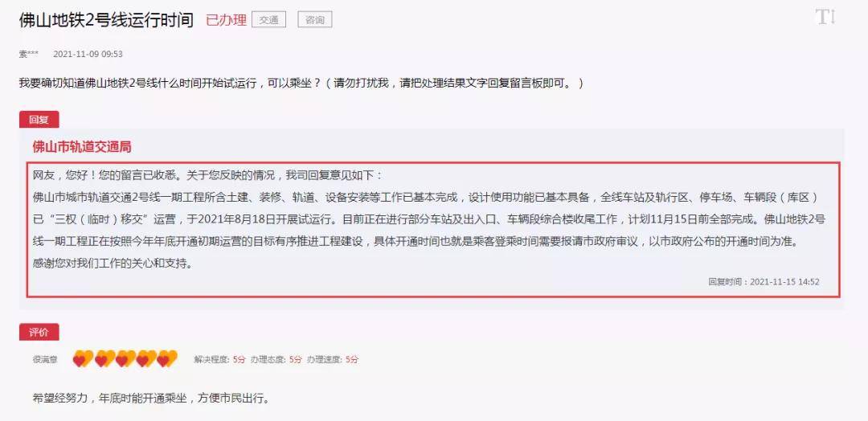Open the 评价 section label
This screenshot has width=868, height=421.
tap(39, 332)
